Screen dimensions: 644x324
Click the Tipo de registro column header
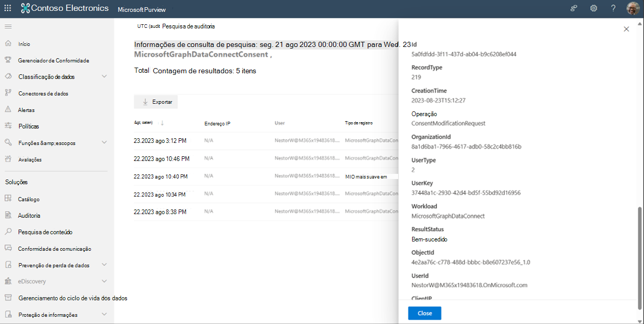click(359, 123)
